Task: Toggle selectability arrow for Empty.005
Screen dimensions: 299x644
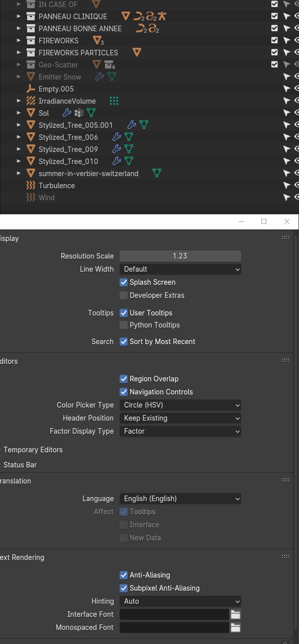Action: (286, 89)
